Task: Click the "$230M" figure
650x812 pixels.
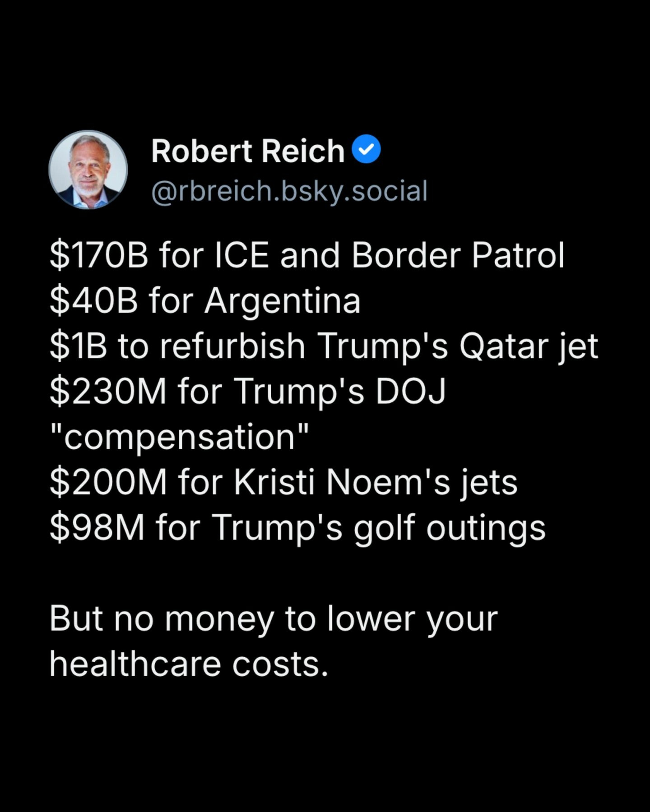Action: coord(108,392)
